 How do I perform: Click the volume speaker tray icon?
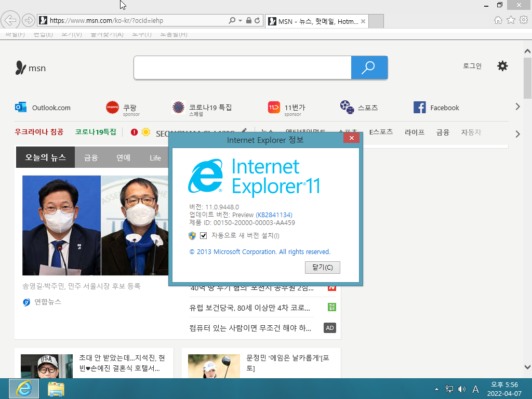coord(462,389)
